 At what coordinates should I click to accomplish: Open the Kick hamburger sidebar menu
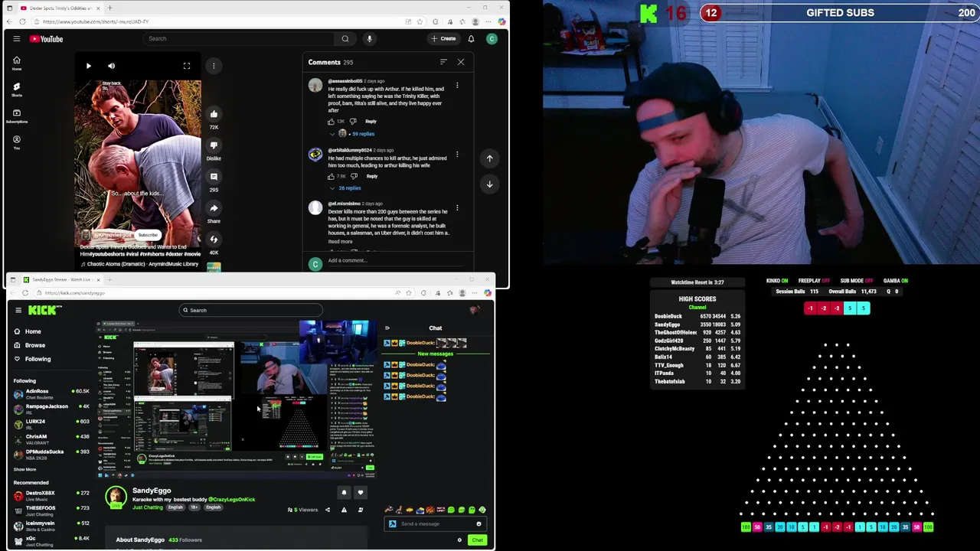tap(18, 310)
